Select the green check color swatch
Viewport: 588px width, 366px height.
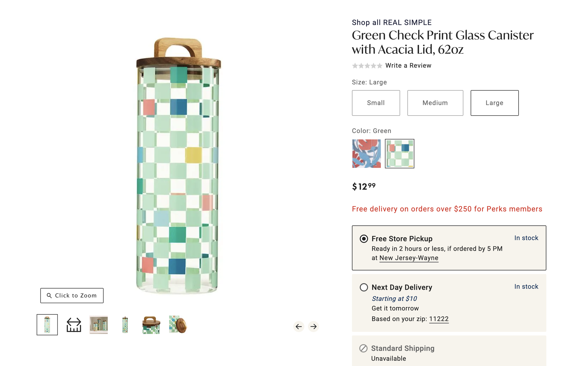click(399, 153)
